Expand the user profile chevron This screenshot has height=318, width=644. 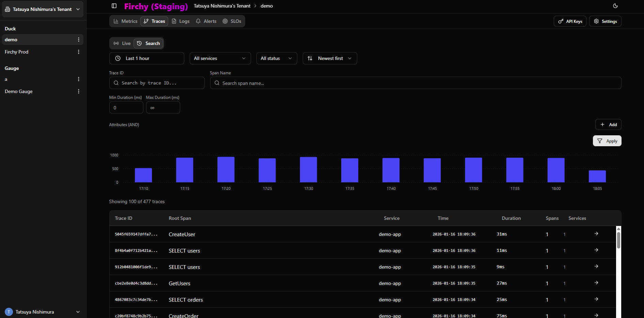point(78,312)
